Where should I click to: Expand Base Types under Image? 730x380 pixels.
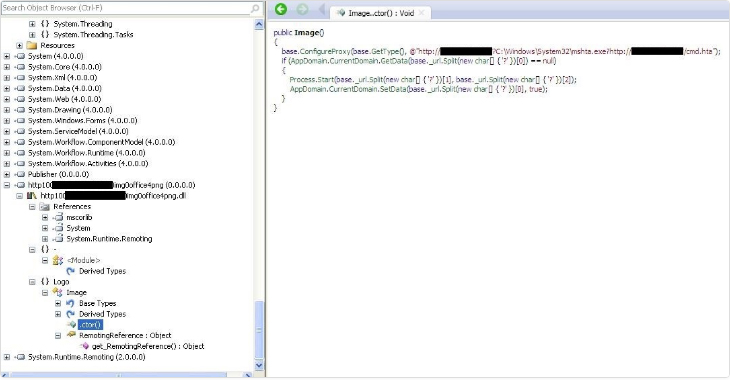(x=58, y=303)
